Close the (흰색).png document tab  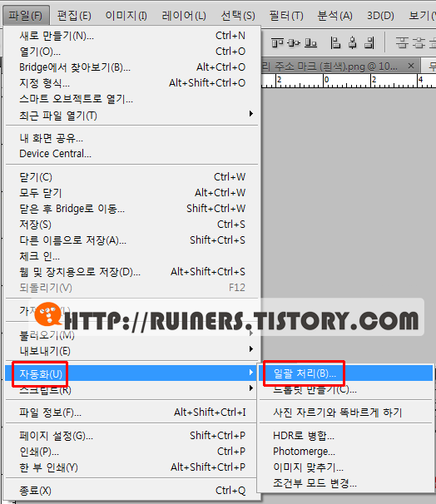(x=410, y=67)
